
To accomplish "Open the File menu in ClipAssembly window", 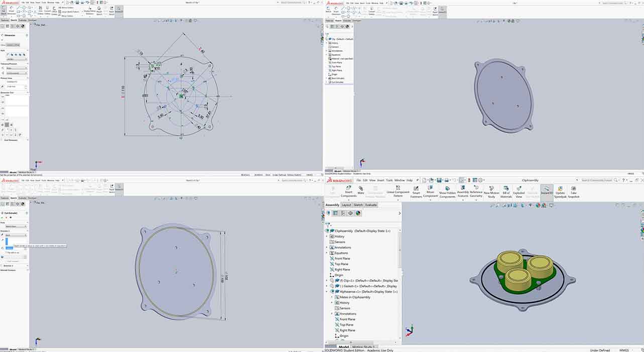I will pyautogui.click(x=358, y=180).
